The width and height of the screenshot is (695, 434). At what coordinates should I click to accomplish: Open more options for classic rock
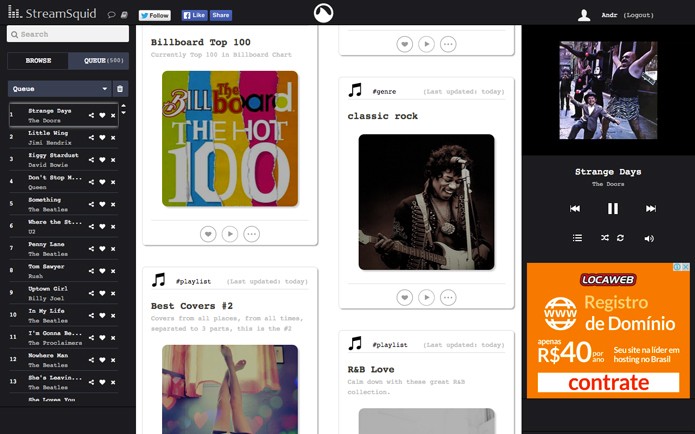tap(448, 297)
